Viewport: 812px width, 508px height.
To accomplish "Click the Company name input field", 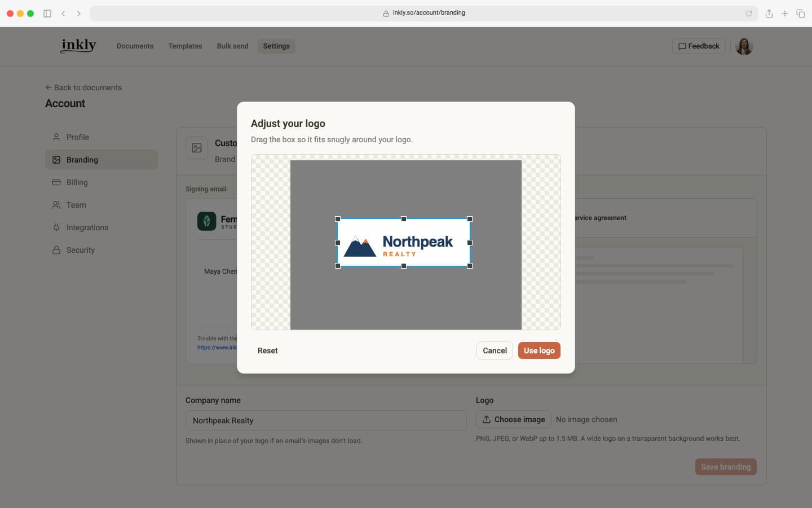I will tap(326, 421).
